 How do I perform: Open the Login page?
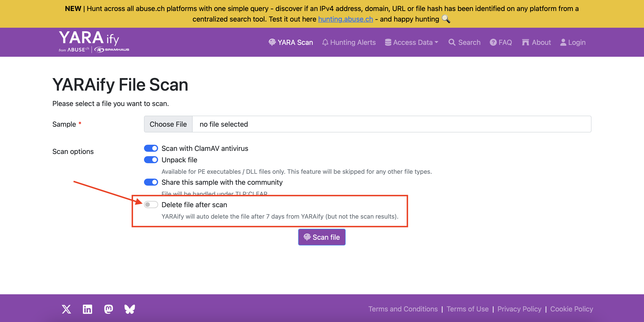point(573,42)
